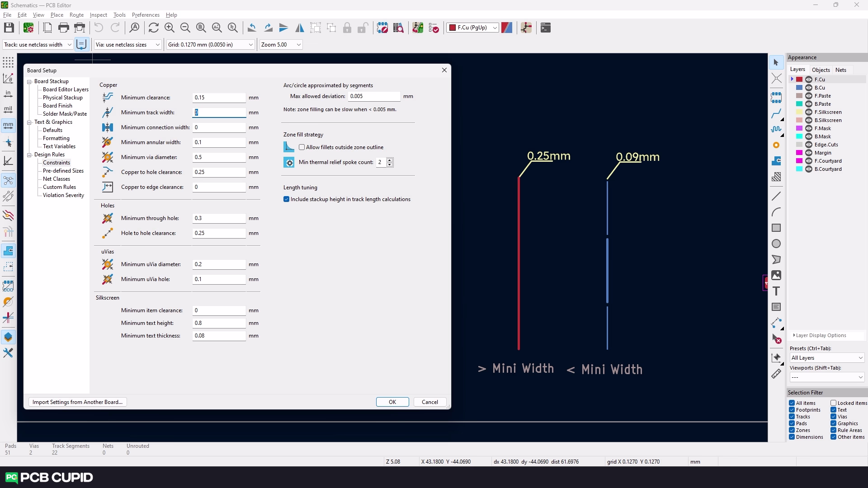Image resolution: width=868 pixels, height=488 pixels.
Task: Select the Measure ruler tool
Action: 776,374
